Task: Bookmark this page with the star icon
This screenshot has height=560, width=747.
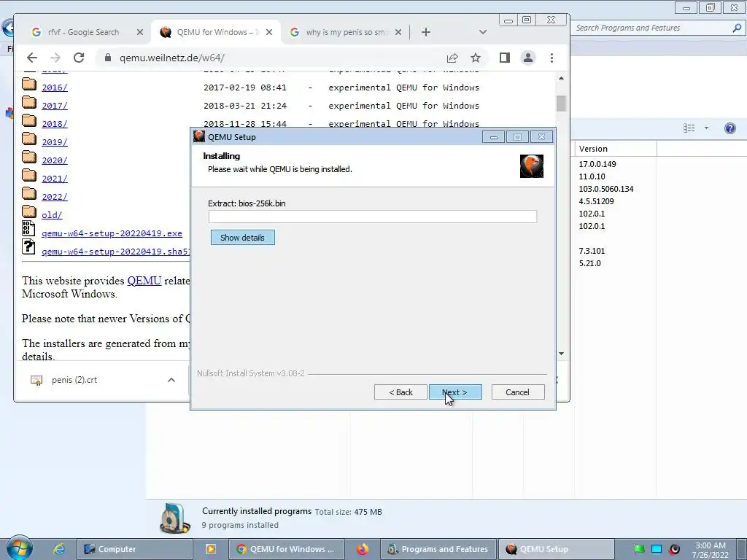Action: (476, 58)
